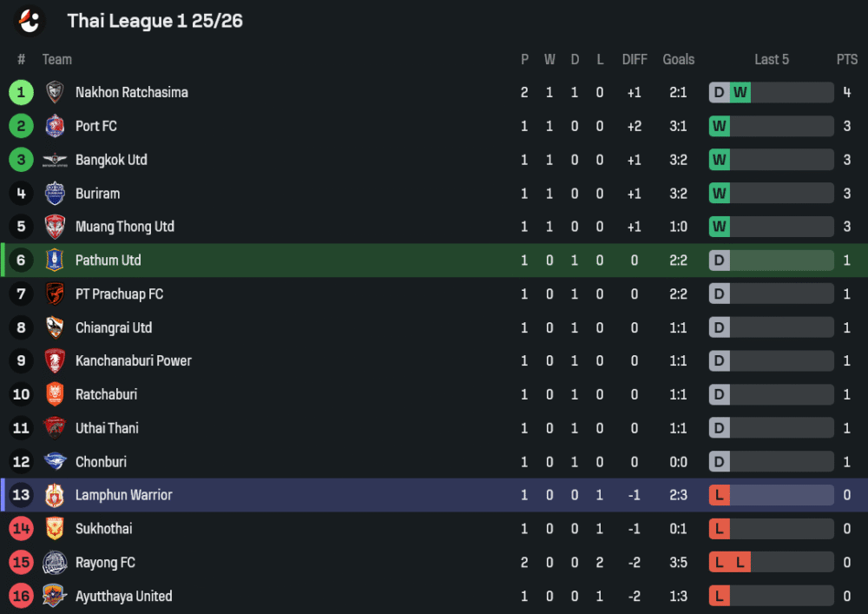Click Rayong FC's second loss badge

(740, 563)
